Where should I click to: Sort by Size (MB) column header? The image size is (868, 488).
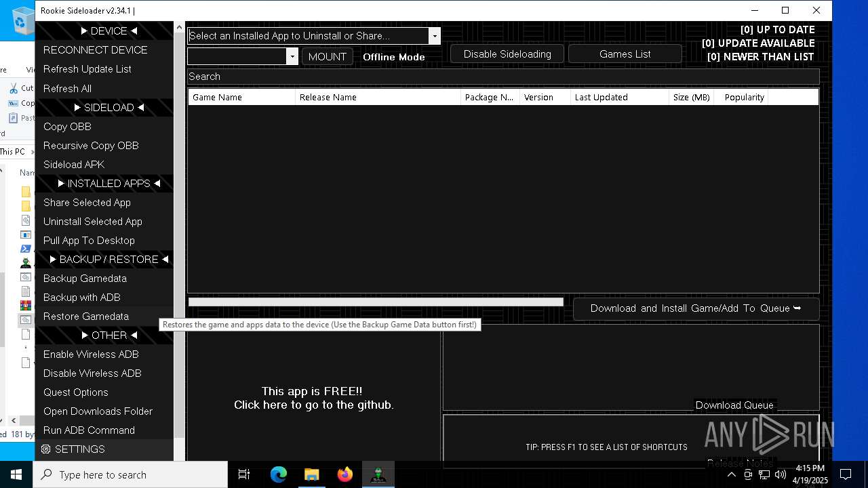tap(692, 97)
